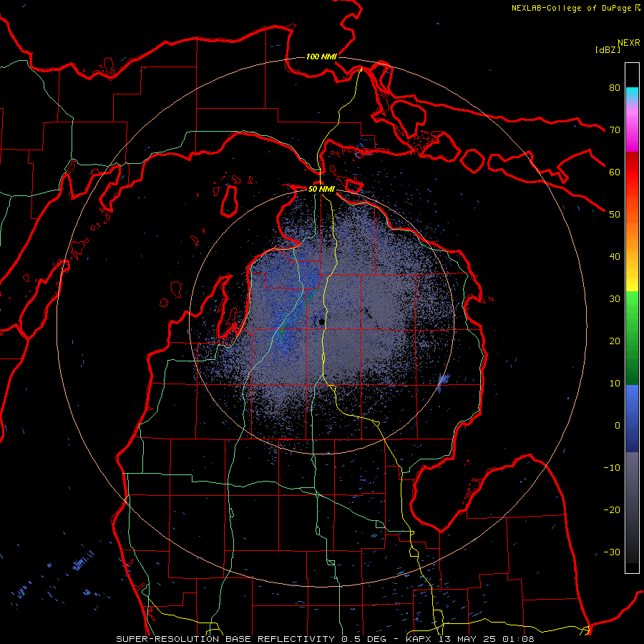Click the 10 value on dBZ scale
This screenshot has width=644, height=644.
pyautogui.click(x=615, y=384)
